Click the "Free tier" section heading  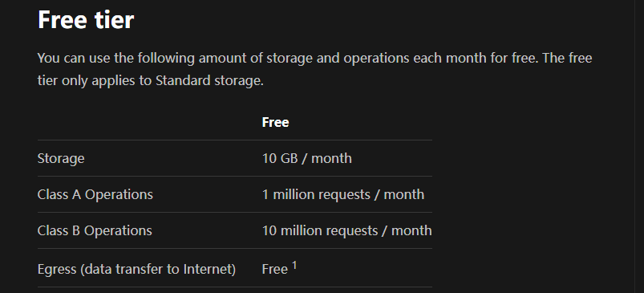click(86, 19)
